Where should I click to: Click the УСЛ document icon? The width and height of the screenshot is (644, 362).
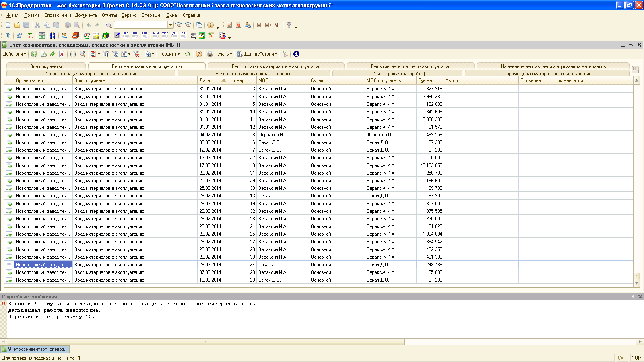click(126, 35)
